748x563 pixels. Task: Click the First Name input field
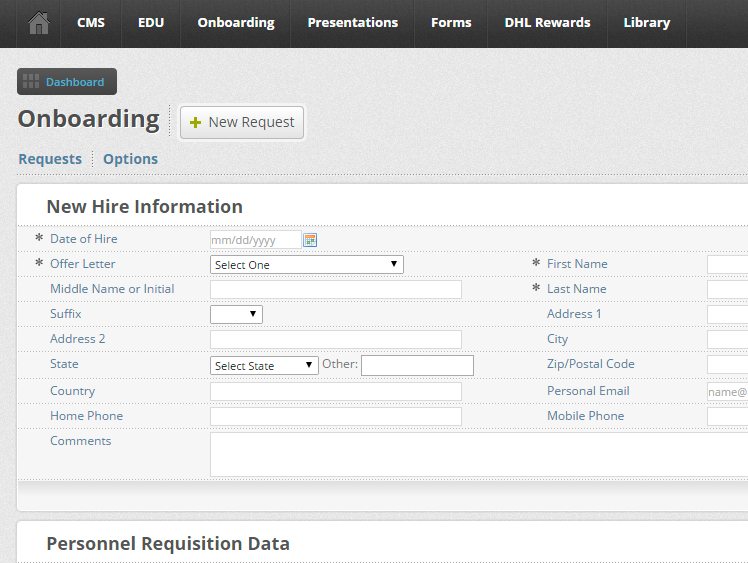point(727,264)
